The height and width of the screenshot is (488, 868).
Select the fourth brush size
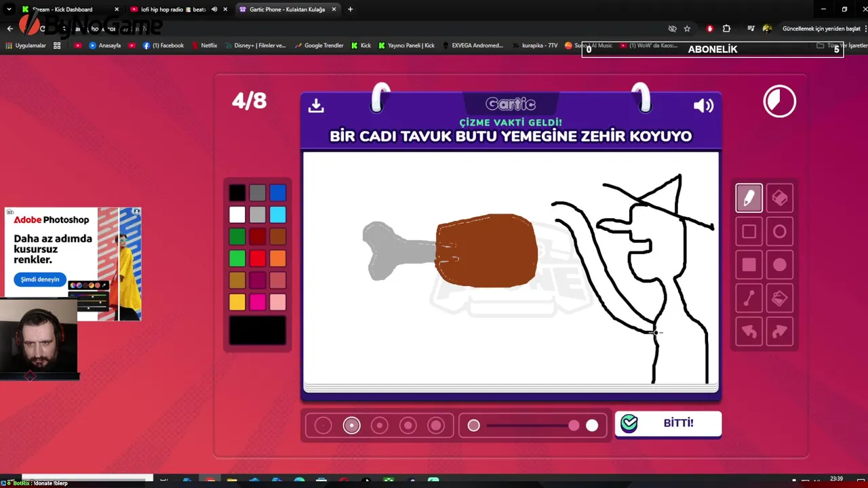408,426
